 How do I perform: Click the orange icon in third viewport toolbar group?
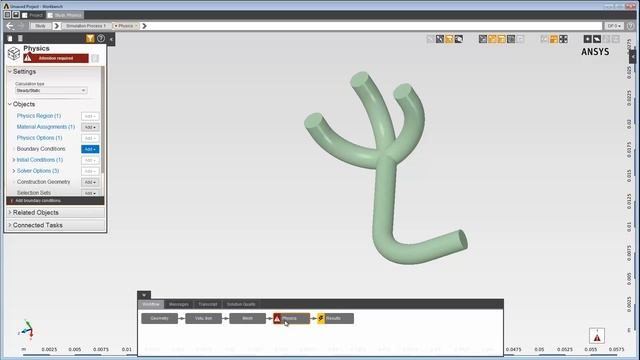point(554,39)
